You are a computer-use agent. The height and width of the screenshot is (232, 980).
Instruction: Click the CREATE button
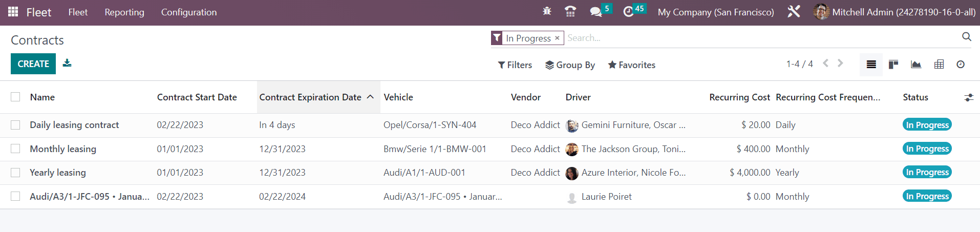pyautogui.click(x=33, y=64)
